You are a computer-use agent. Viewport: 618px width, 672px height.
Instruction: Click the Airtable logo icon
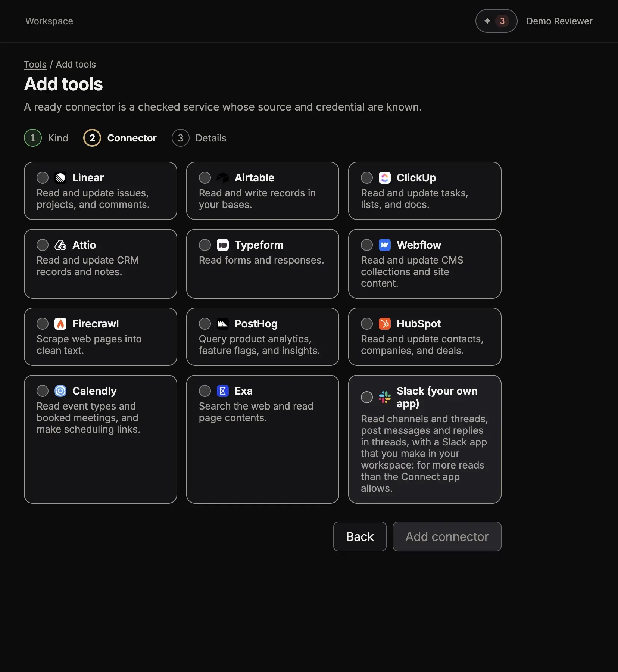tap(223, 178)
